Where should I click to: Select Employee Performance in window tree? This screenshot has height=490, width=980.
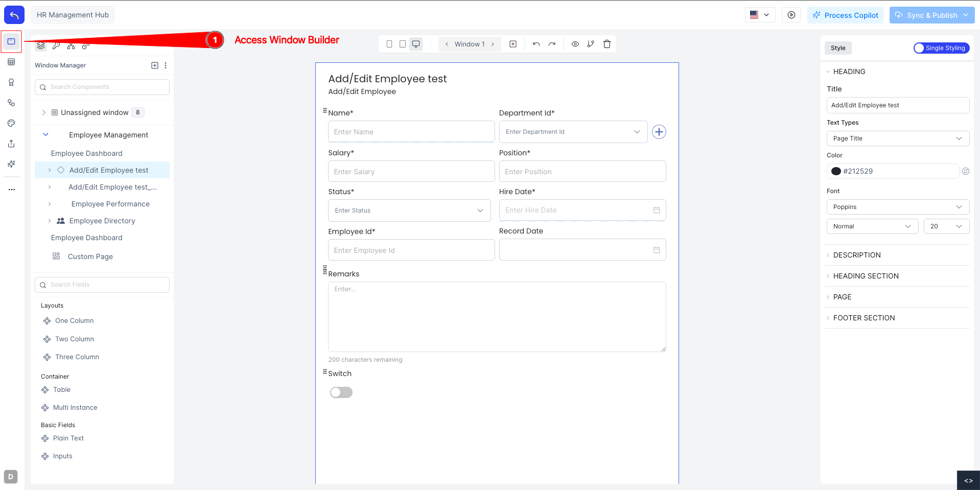click(110, 204)
